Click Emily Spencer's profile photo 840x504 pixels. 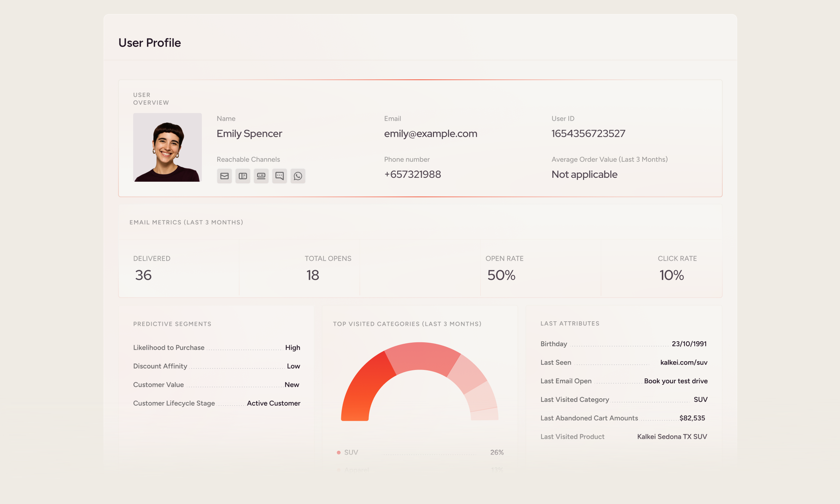pos(167,148)
